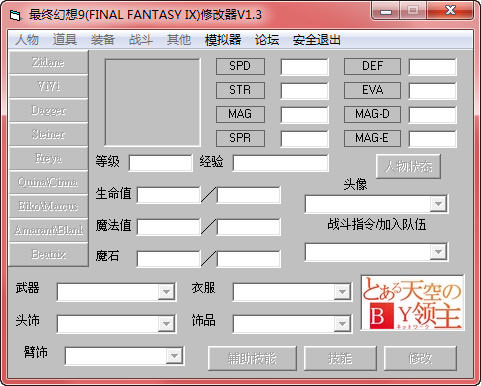This screenshot has width=481, height=386.
Task: Select the Zidane character button
Action: click(x=48, y=62)
